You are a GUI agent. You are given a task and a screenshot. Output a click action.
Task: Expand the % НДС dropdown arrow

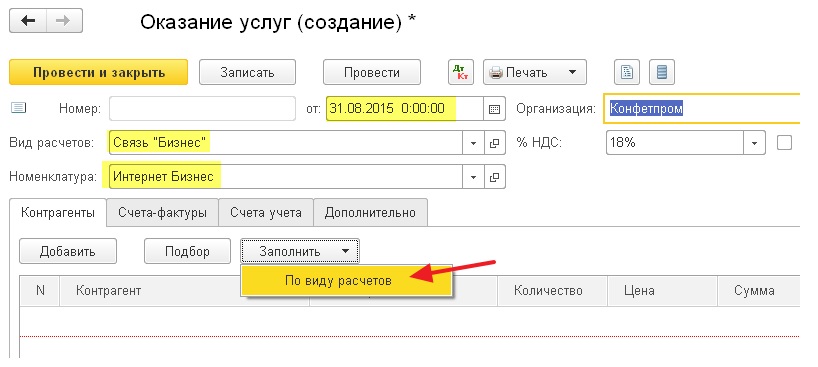754,143
